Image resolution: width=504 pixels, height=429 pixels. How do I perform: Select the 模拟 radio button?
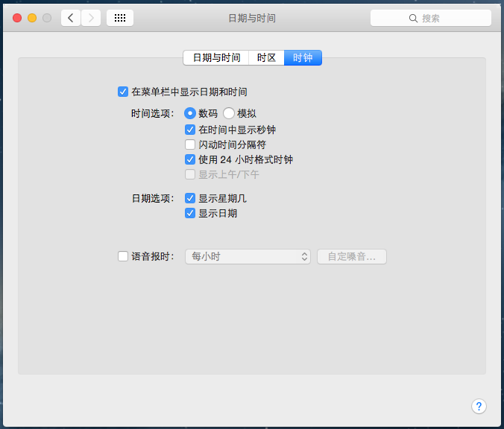click(229, 113)
